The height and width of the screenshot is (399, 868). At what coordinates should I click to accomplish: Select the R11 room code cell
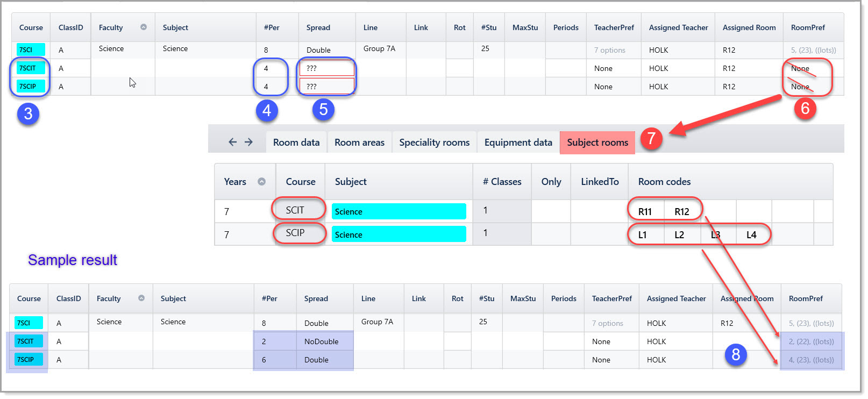click(646, 212)
